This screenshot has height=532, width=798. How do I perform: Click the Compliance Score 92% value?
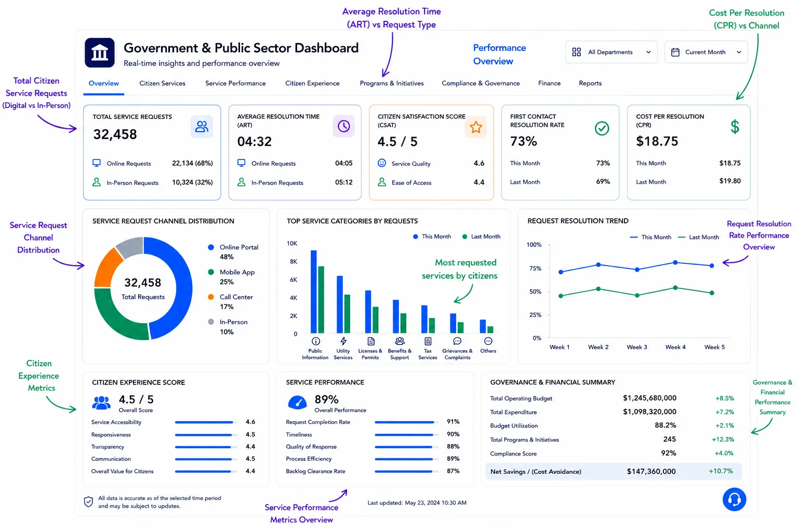pyautogui.click(x=669, y=453)
